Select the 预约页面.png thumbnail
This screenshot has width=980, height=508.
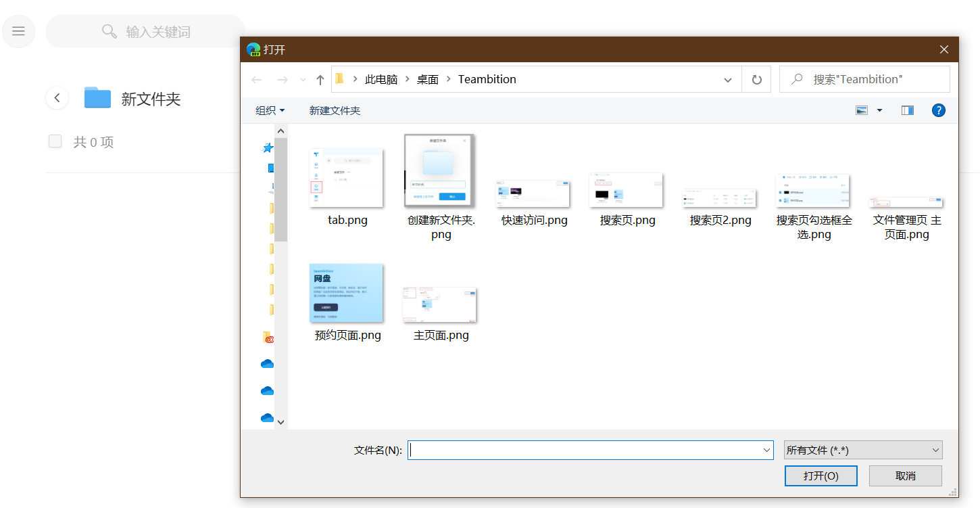click(347, 294)
